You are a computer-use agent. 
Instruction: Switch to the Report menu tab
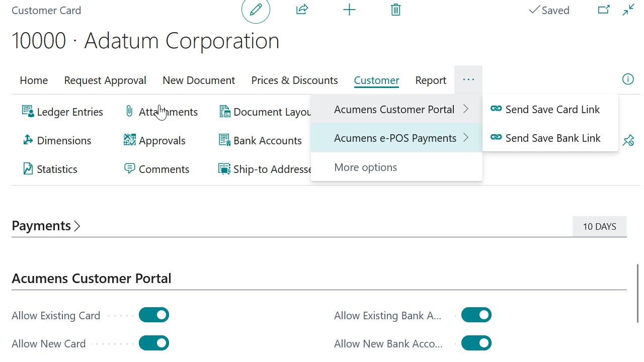(x=431, y=80)
